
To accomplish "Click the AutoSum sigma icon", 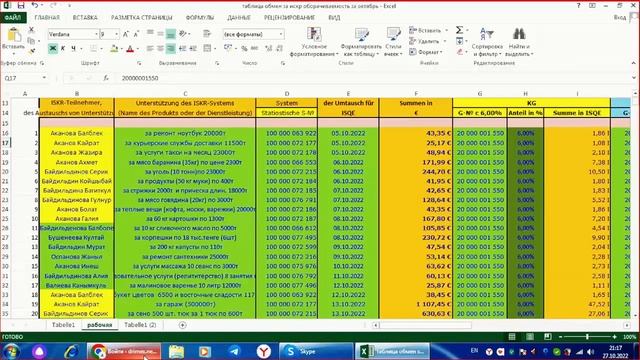I will (459, 30).
